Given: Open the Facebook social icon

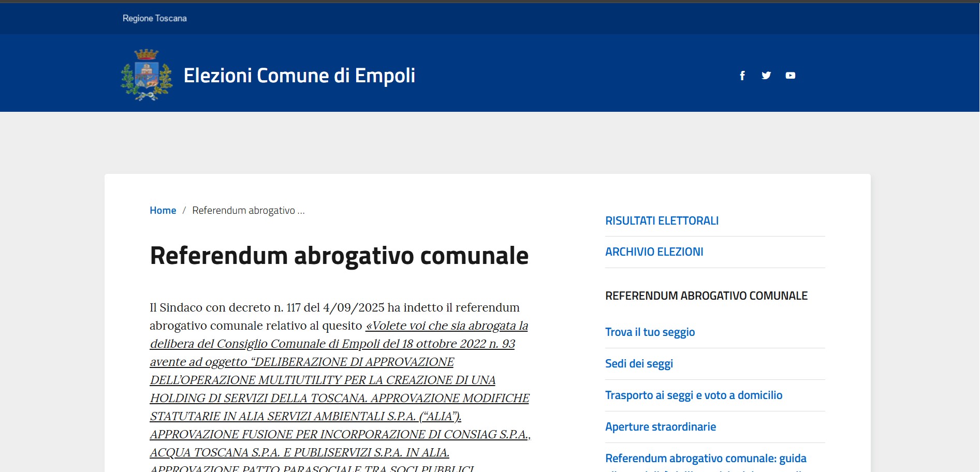Looking at the screenshot, I should pos(742,76).
